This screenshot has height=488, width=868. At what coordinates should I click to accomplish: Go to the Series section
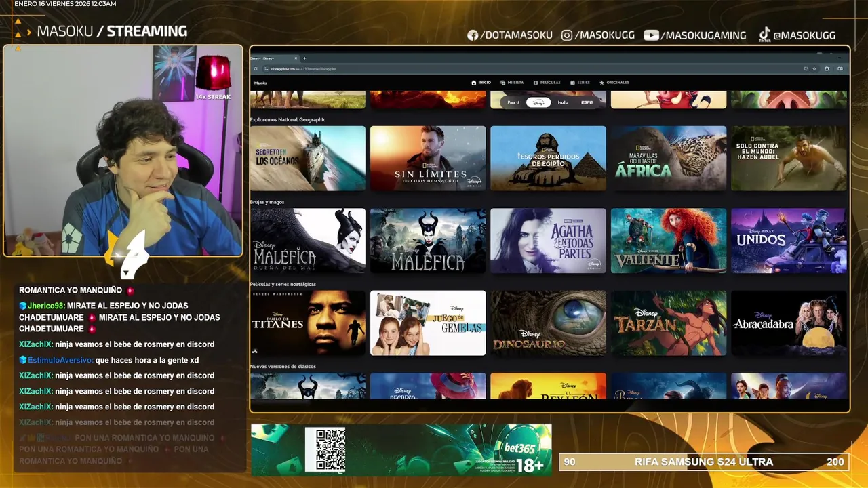click(580, 83)
